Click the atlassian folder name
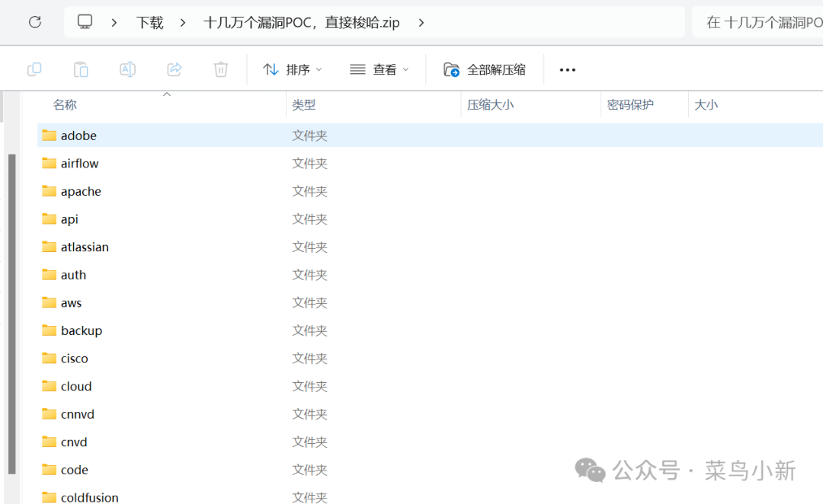The height and width of the screenshot is (504, 823). coord(85,247)
